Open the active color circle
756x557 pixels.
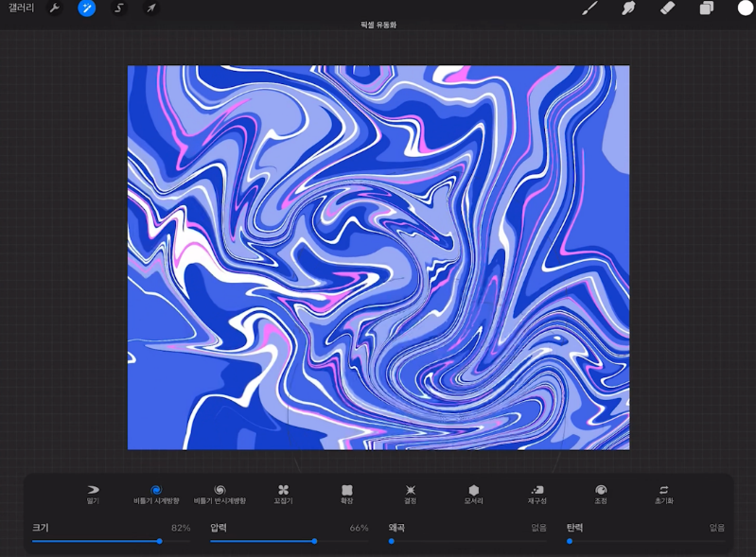746,9
